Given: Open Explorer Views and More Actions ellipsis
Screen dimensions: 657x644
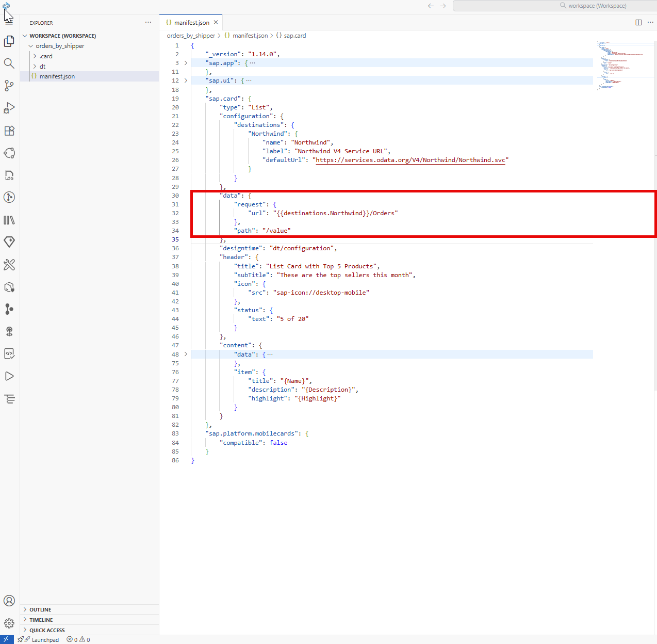Looking at the screenshot, I should coord(149,22).
